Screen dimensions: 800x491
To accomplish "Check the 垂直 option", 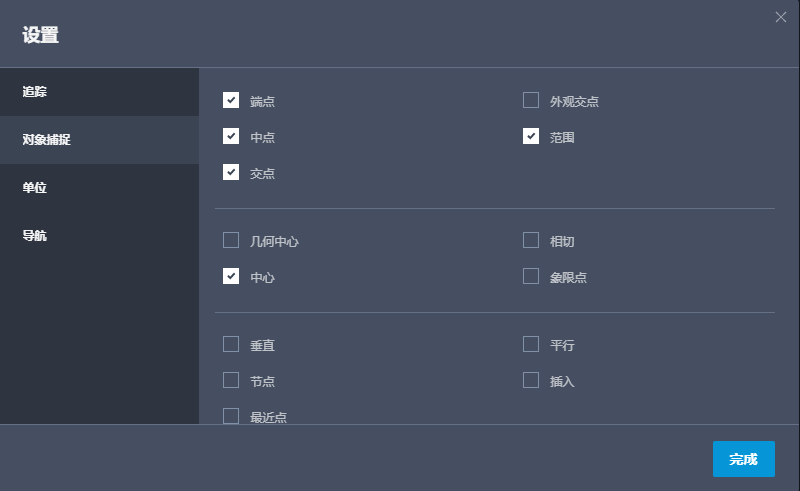I will click(x=231, y=344).
